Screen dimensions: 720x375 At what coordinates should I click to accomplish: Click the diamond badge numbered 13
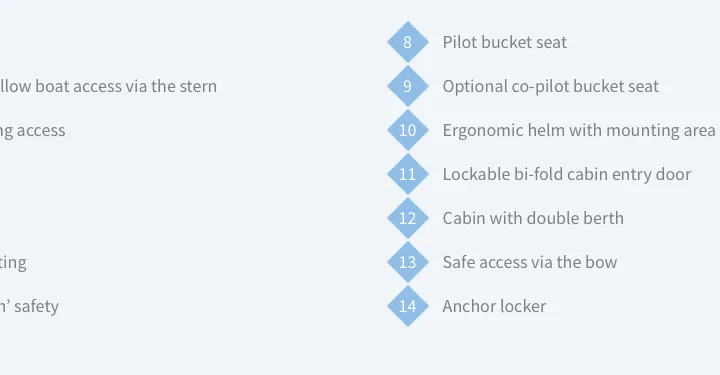[x=408, y=262]
